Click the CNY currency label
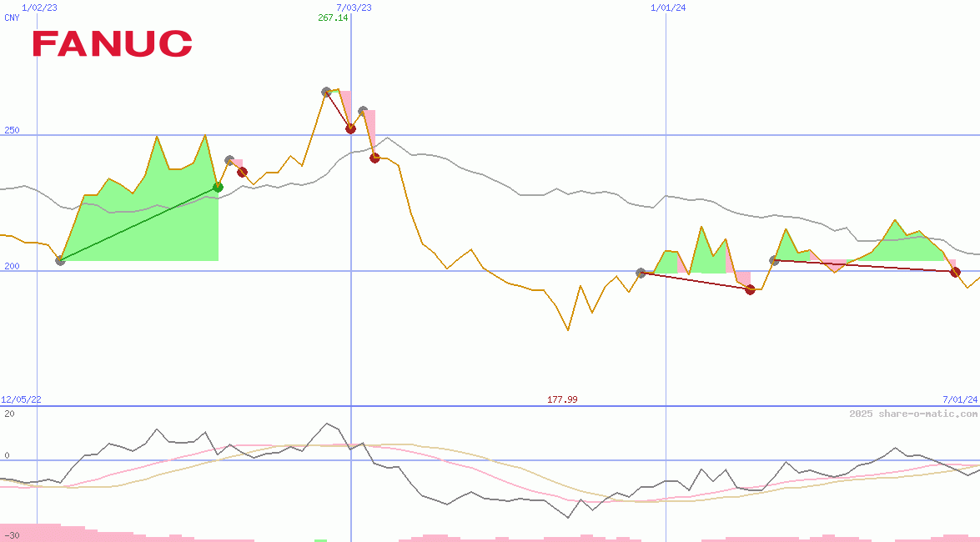 [x=12, y=18]
